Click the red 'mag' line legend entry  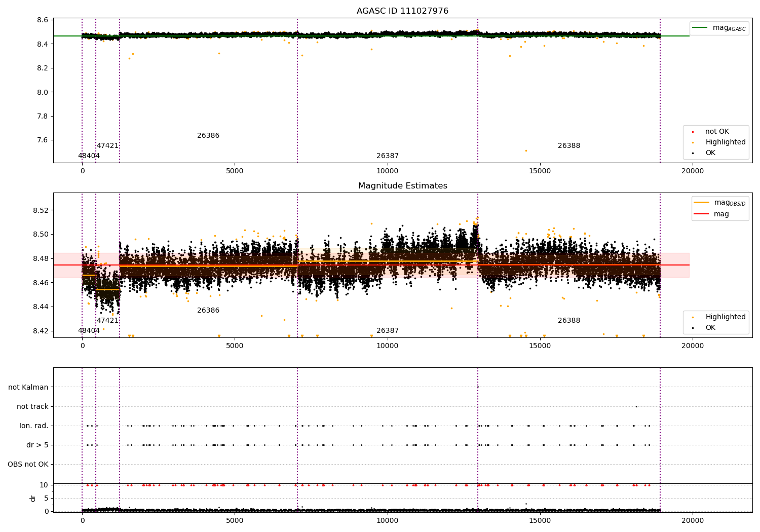[712, 214]
